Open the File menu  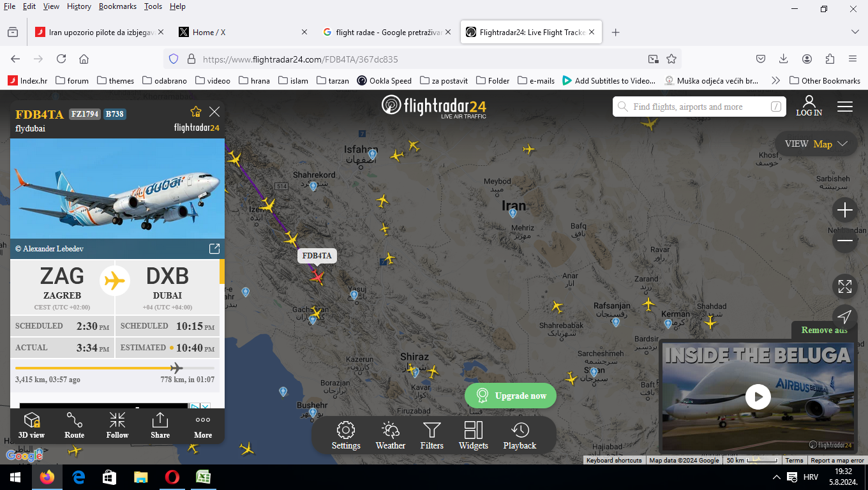[10, 6]
